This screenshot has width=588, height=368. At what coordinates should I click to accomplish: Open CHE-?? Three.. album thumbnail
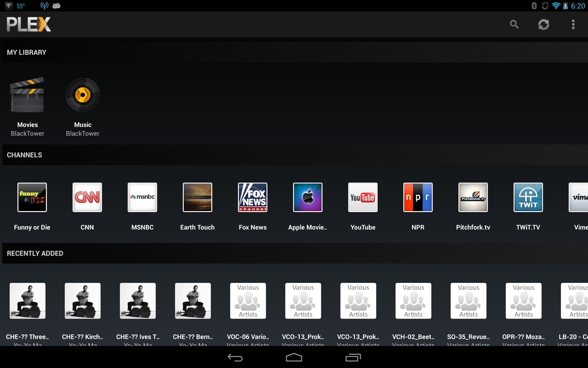[x=28, y=301]
